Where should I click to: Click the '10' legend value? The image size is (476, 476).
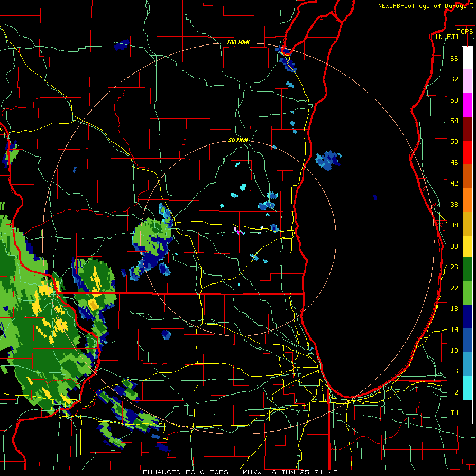[454, 350]
